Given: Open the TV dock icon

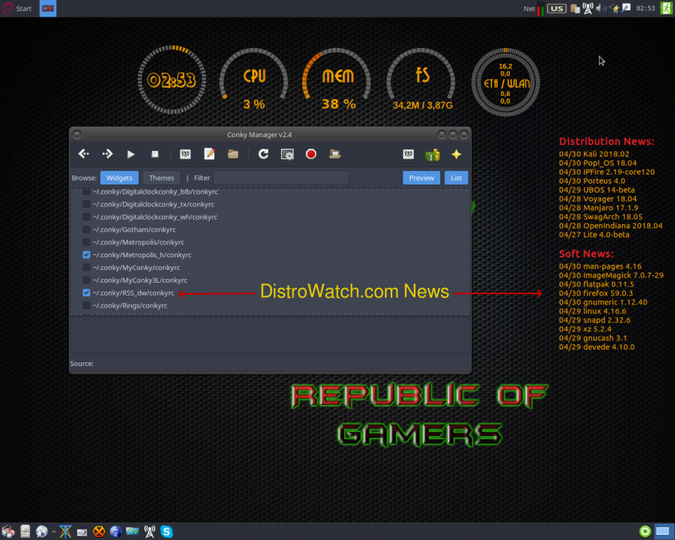Looking at the screenshot, I should pos(132,531).
